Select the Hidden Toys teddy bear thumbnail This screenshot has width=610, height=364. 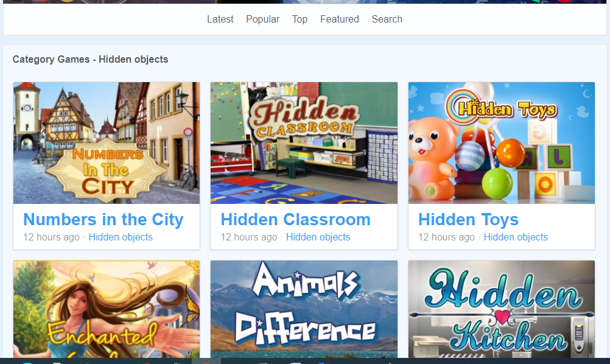click(501, 143)
